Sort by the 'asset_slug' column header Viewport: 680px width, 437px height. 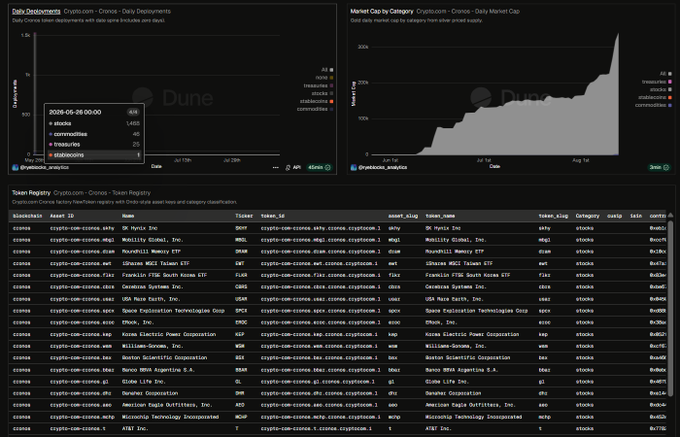[x=403, y=216]
